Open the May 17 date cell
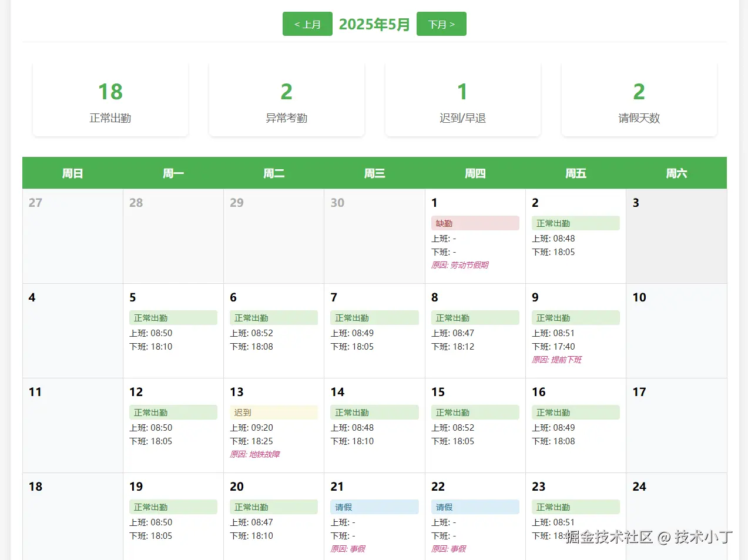 (676, 425)
